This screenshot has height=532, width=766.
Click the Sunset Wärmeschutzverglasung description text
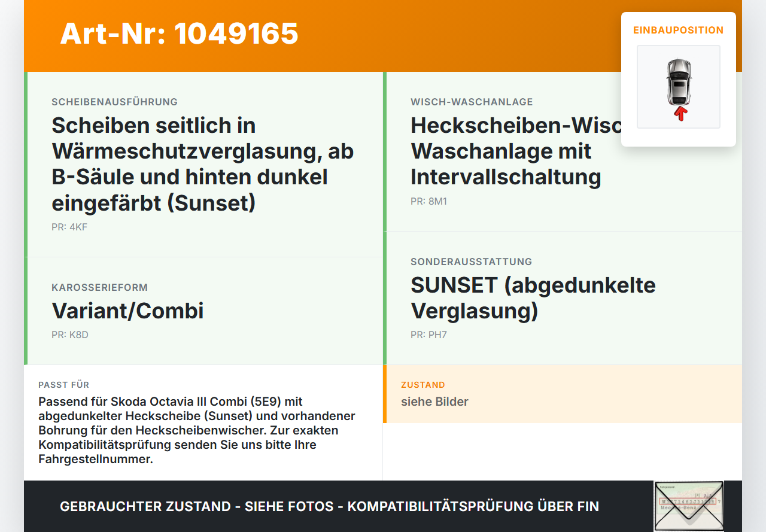(x=203, y=164)
